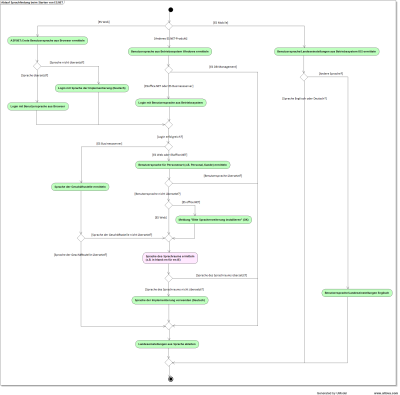The height and width of the screenshot is (395, 400).
Task: Select 'Sprache der Geschäftsstelle ermitteln' action
Action: point(80,187)
